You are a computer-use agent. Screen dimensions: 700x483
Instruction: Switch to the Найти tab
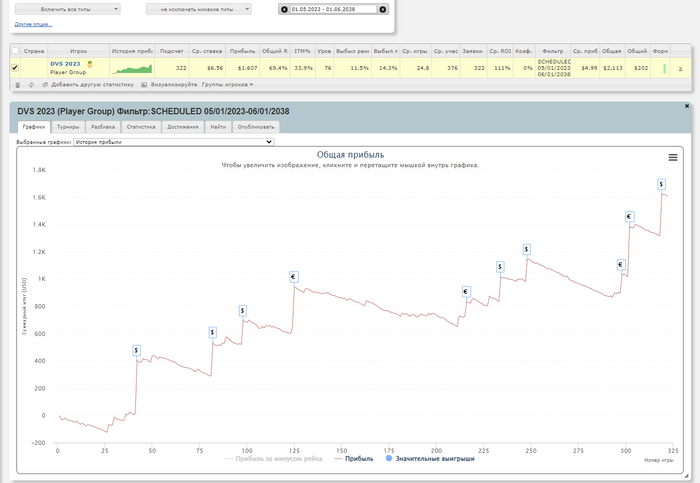(218, 127)
